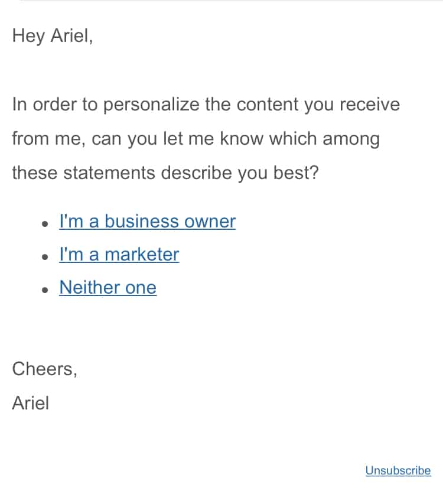Click the horizontal divider above the greeting
443x504 pixels.
[231, 1]
